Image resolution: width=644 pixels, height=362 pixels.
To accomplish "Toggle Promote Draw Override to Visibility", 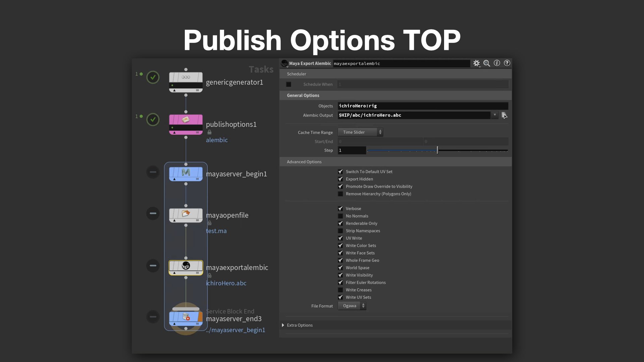I will (x=340, y=186).
